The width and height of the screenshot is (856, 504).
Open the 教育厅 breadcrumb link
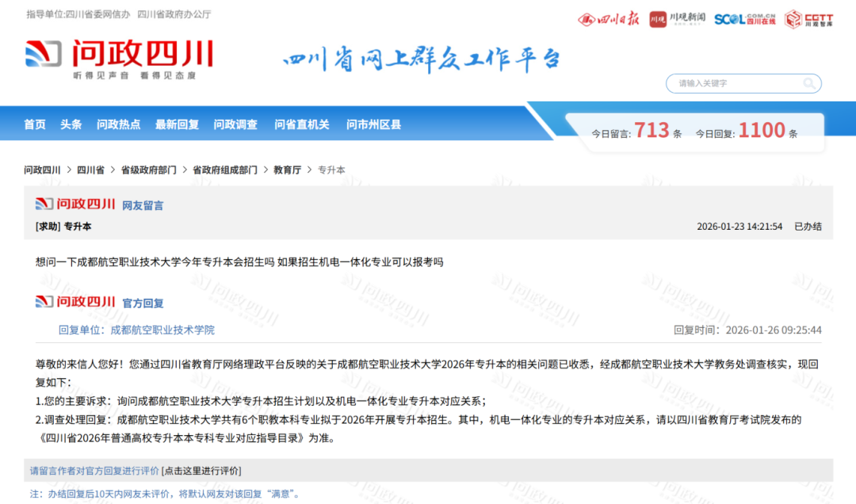[x=287, y=170]
